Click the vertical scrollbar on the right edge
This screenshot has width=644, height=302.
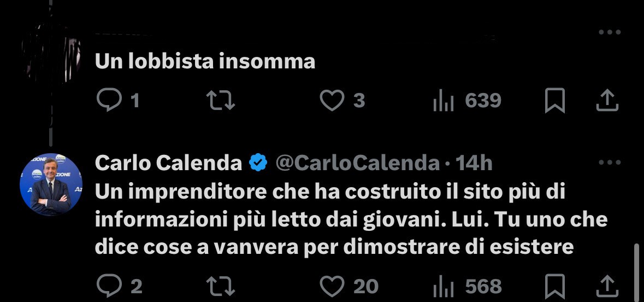tap(636, 272)
